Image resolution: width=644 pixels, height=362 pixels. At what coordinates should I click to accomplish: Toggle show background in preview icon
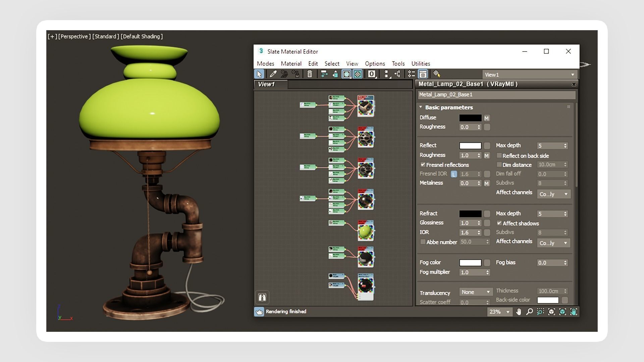pos(358,74)
